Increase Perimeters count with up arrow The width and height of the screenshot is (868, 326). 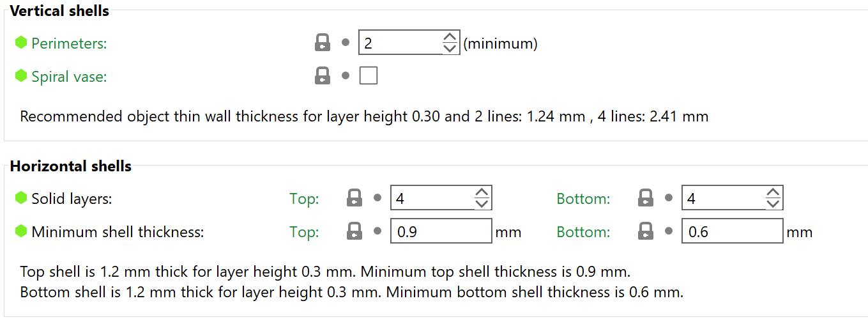450,37
